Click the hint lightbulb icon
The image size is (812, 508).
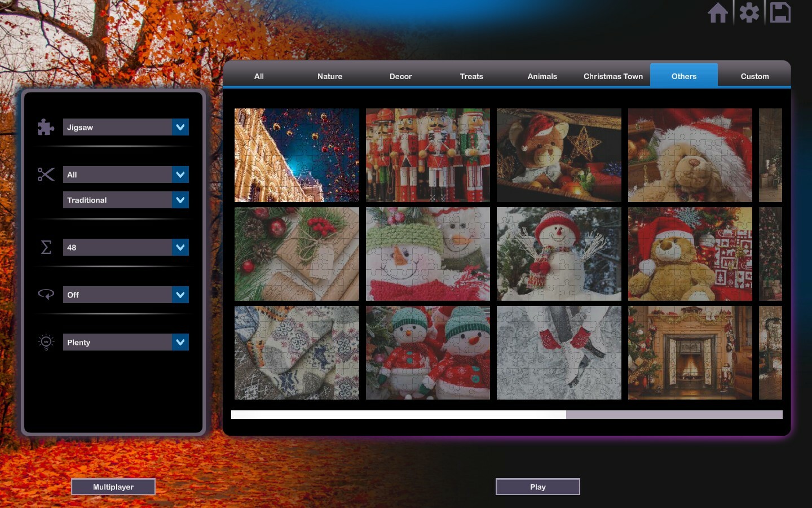45,341
